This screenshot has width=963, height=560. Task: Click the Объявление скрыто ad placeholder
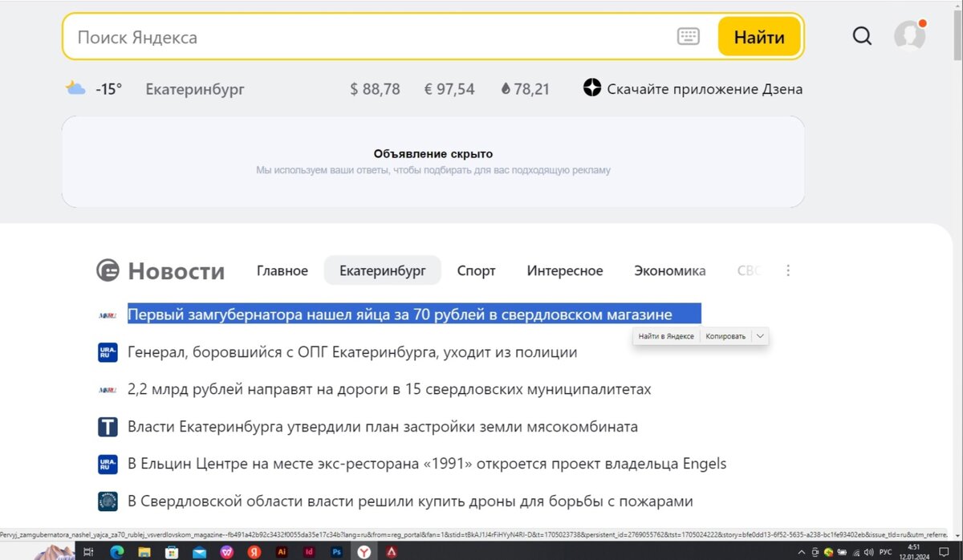(433, 161)
